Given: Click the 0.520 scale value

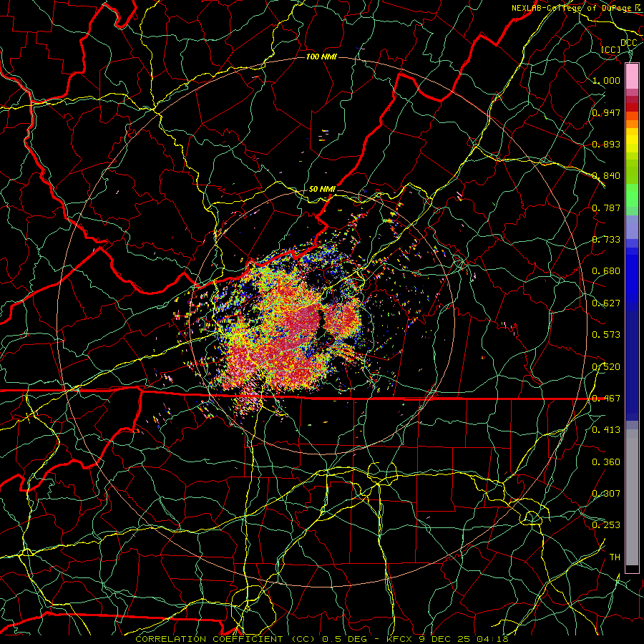Looking at the screenshot, I should 606,367.
